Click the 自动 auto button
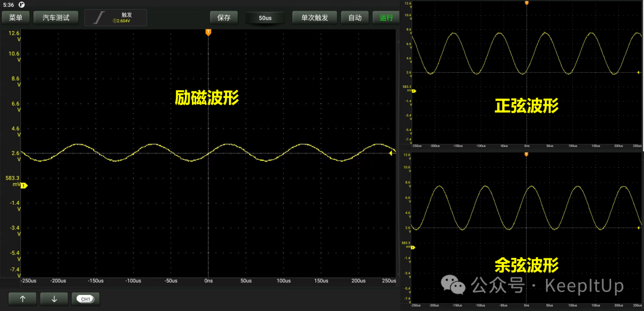The width and height of the screenshot is (644, 311). click(355, 18)
